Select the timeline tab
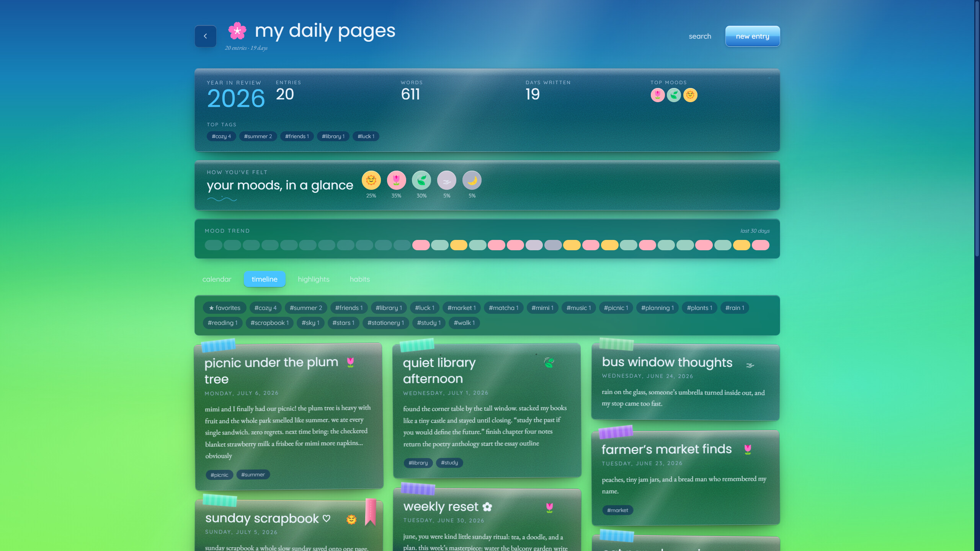Screen dimensions: 980x551 point(265,279)
